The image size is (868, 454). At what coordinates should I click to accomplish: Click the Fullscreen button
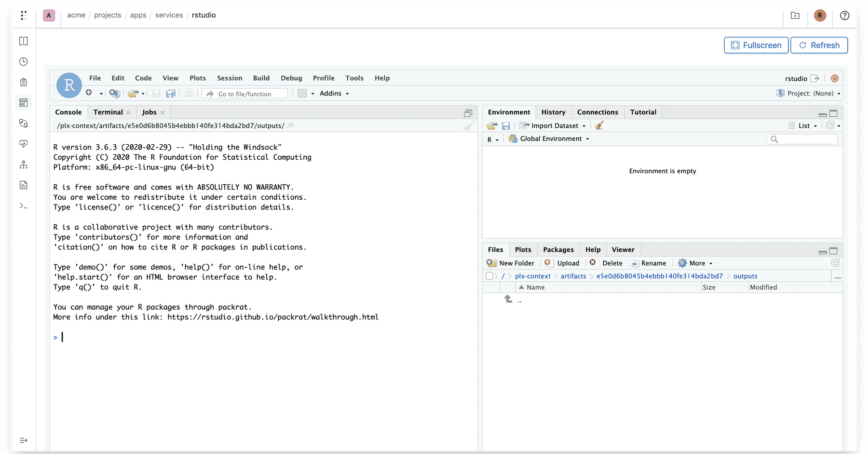(x=756, y=45)
